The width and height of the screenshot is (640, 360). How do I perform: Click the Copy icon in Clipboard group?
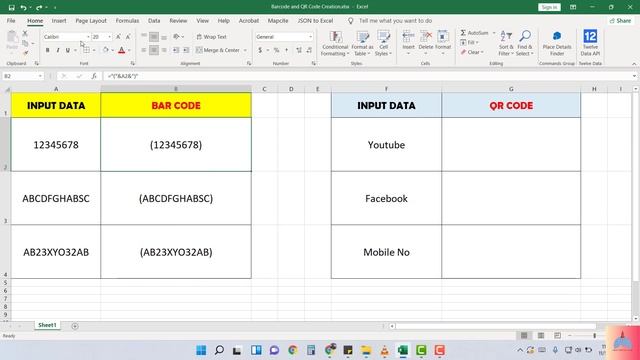pyautogui.click(x=25, y=43)
